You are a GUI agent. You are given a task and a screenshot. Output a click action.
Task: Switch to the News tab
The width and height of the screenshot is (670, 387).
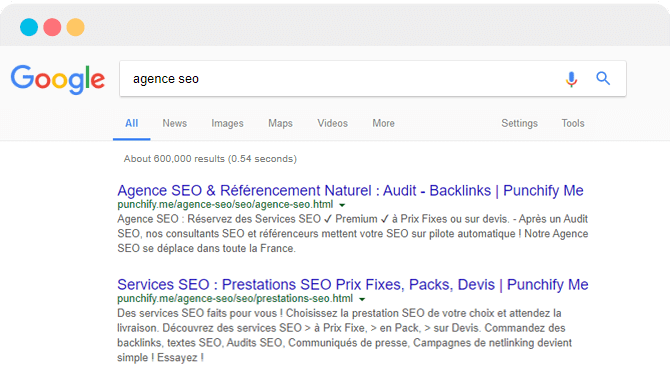click(x=174, y=123)
